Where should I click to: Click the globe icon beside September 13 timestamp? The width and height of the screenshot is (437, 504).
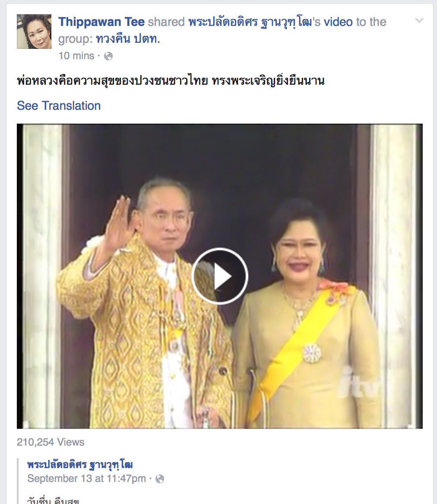[x=160, y=479]
